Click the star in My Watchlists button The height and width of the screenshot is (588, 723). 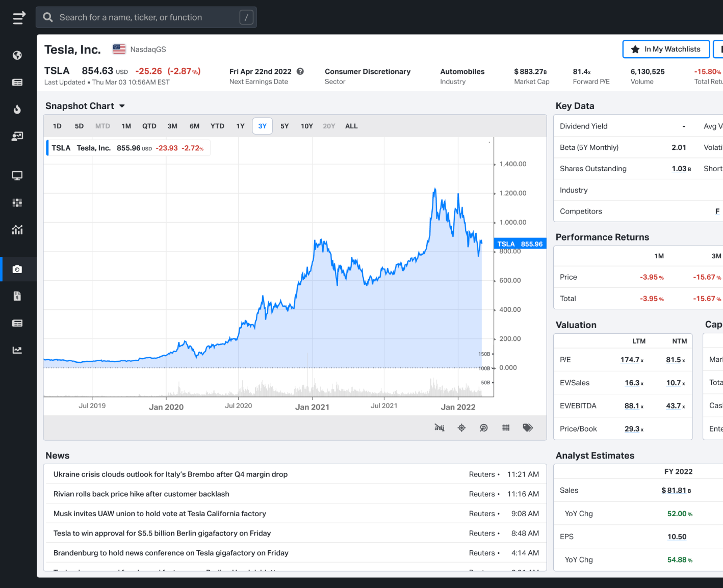coord(635,49)
